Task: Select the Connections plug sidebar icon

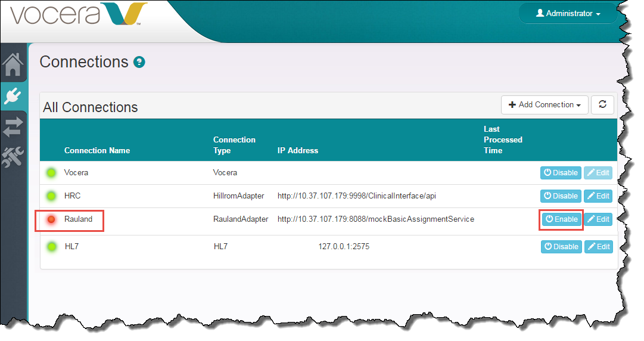Action: (x=13, y=95)
